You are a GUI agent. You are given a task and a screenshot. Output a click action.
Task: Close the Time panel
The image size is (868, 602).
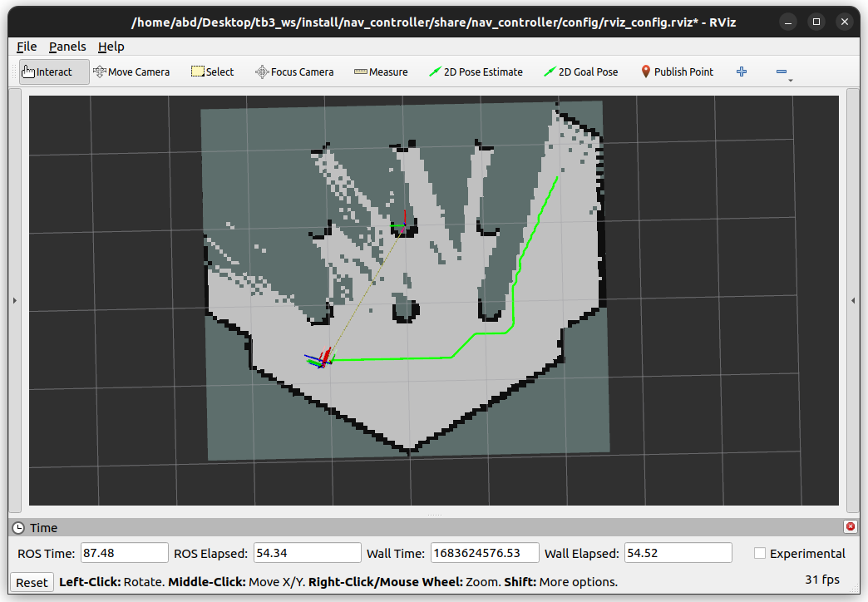coord(850,526)
